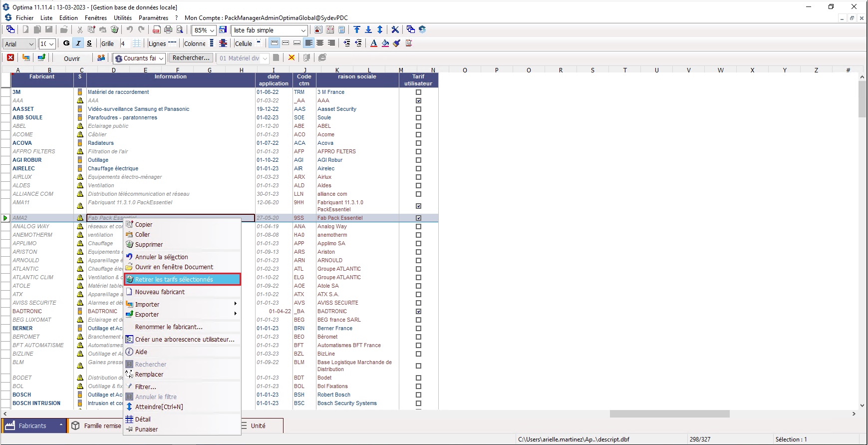Viewport: 868px width, 445px height.
Task: Click the cut (scissors) toolbar icon
Action: (79, 29)
